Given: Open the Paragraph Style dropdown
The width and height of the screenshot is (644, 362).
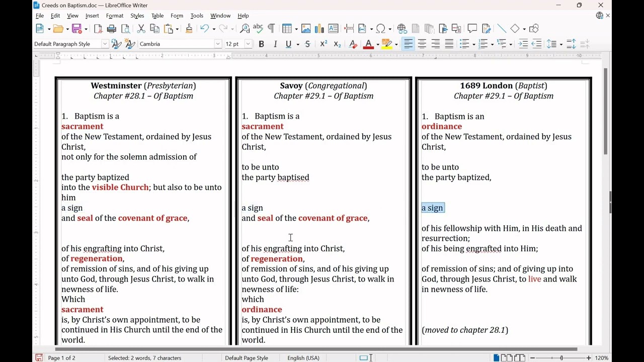Looking at the screenshot, I should [105, 44].
